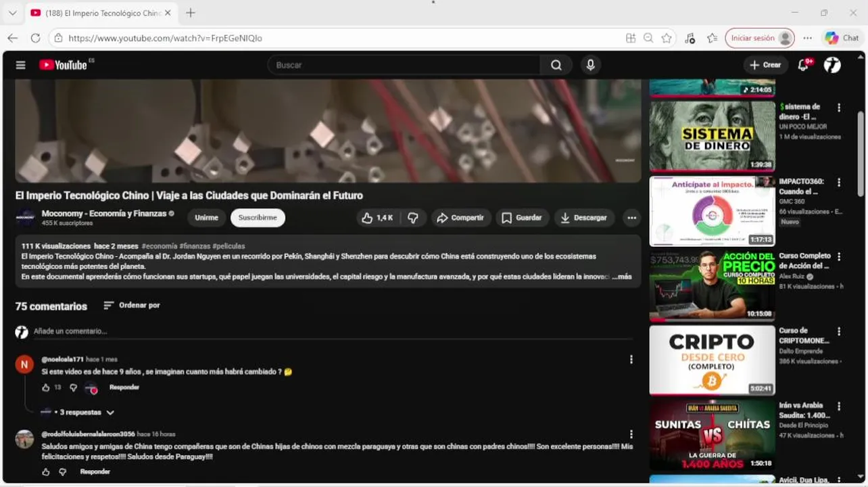This screenshot has height=487, width=868.
Task: Open options menu for @noelosla171 comment
Action: pos(631,360)
